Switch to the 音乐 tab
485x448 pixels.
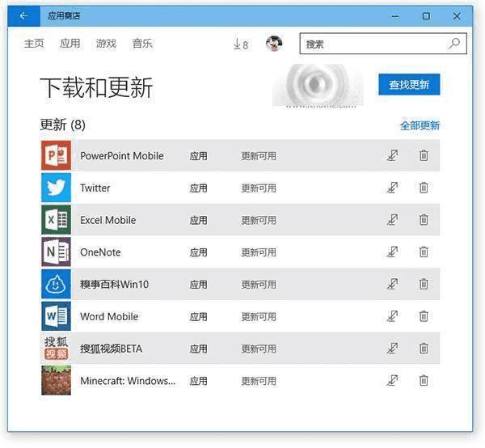click(142, 44)
